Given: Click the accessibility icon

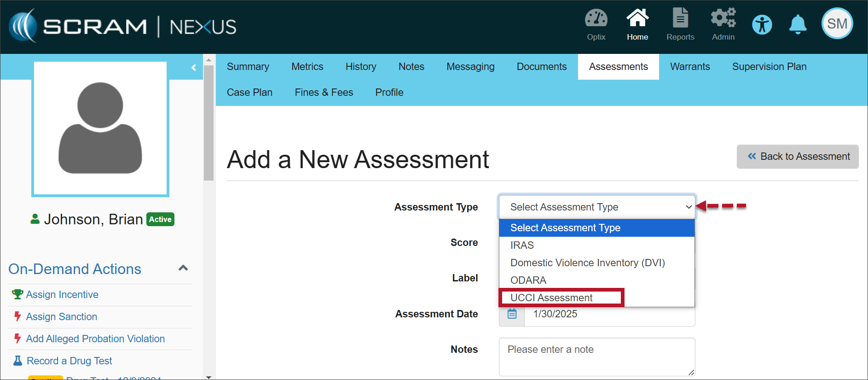Looking at the screenshot, I should point(762,24).
